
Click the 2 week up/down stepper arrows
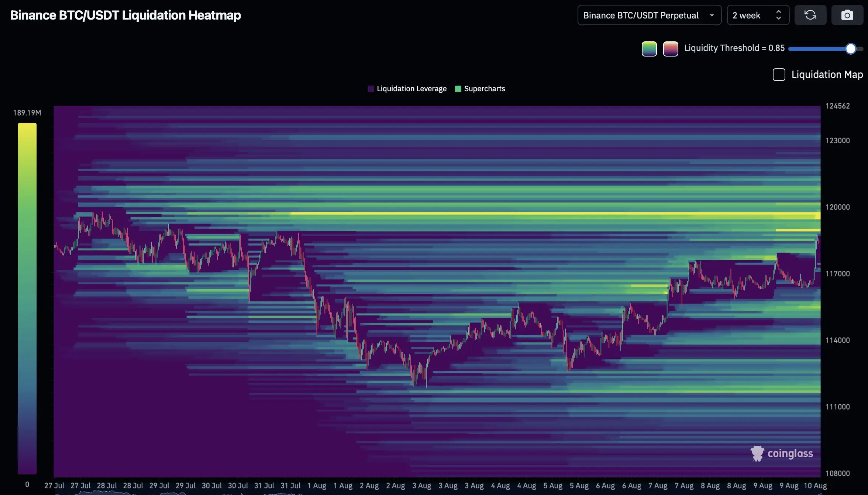pos(778,15)
